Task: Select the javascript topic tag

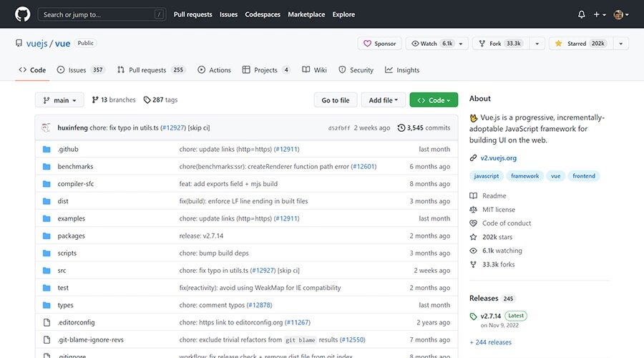Action: pos(487,176)
